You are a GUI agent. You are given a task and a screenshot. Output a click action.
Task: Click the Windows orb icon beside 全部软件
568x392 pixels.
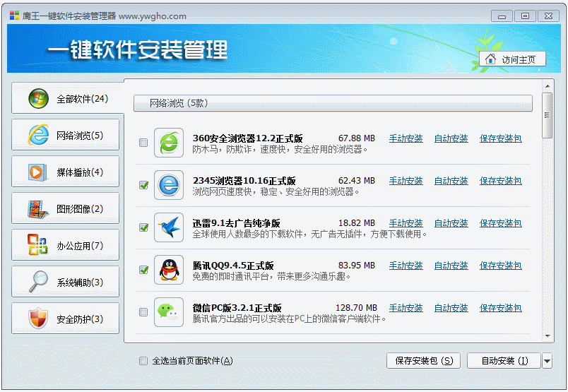click(38, 99)
